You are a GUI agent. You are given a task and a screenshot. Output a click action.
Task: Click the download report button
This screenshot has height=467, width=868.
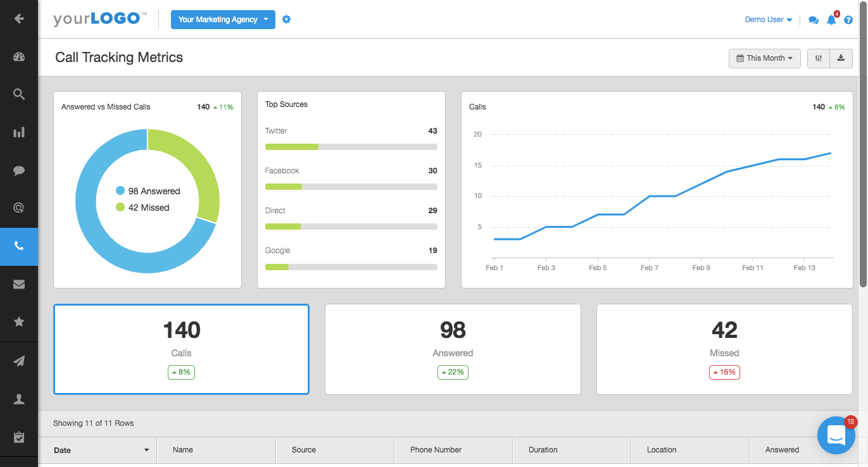[841, 58]
